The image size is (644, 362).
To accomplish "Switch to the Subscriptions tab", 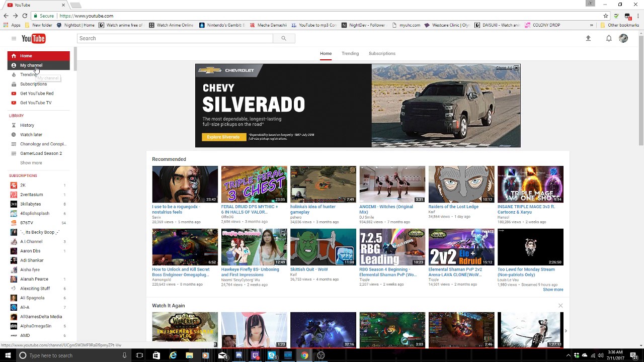I will tap(382, 53).
